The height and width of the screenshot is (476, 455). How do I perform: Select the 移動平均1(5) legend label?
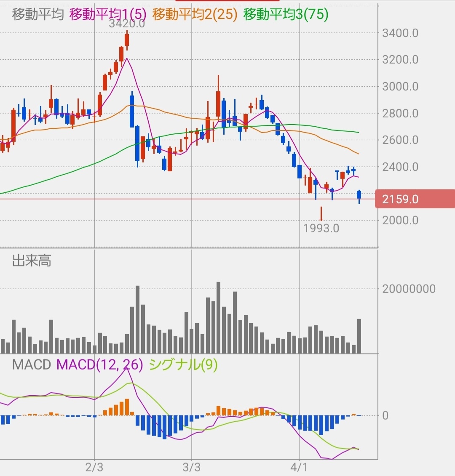tap(108, 14)
